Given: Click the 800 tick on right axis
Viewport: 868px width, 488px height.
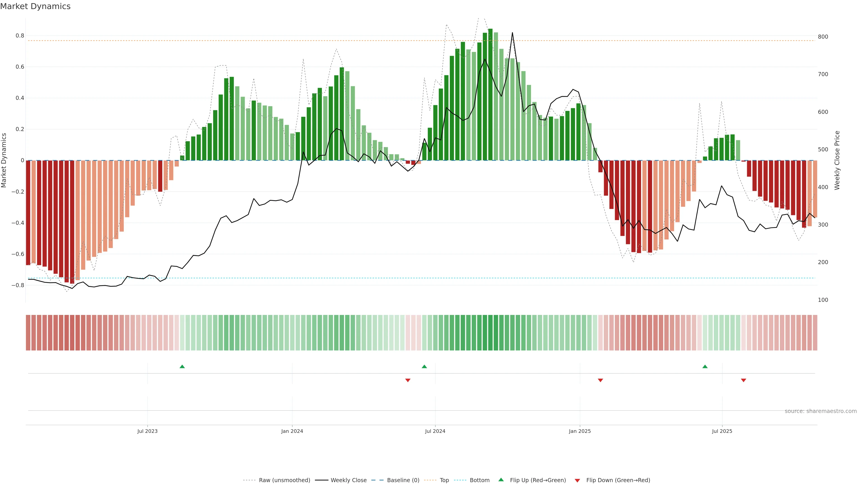Looking at the screenshot, I should click(x=823, y=37).
